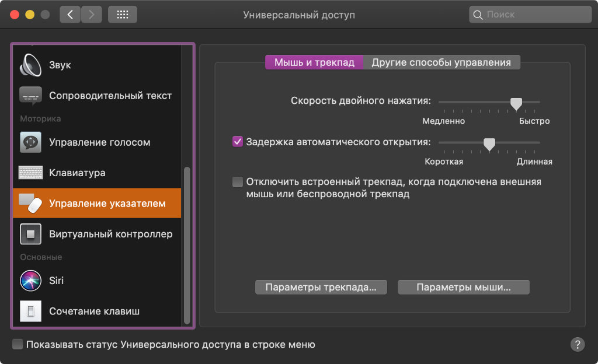Image resolution: width=598 pixels, height=364 pixels.
Task: Go back with the left arrow button
Action: tap(70, 15)
